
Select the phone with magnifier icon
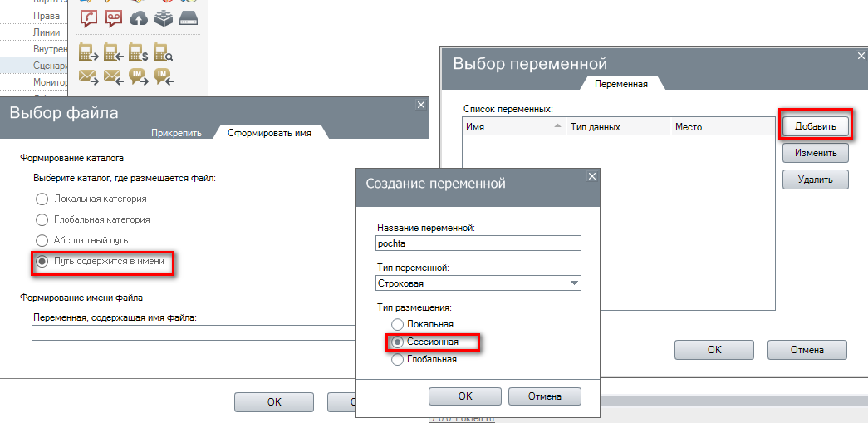pos(163,52)
